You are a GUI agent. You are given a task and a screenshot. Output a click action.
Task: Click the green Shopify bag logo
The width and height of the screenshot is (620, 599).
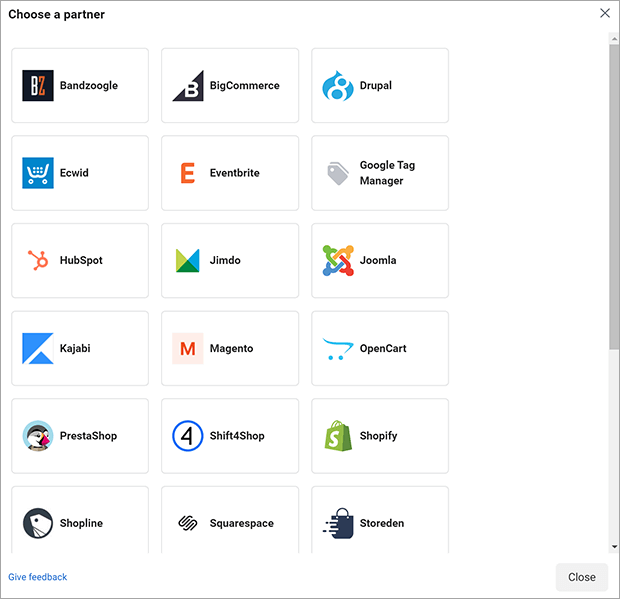point(338,436)
